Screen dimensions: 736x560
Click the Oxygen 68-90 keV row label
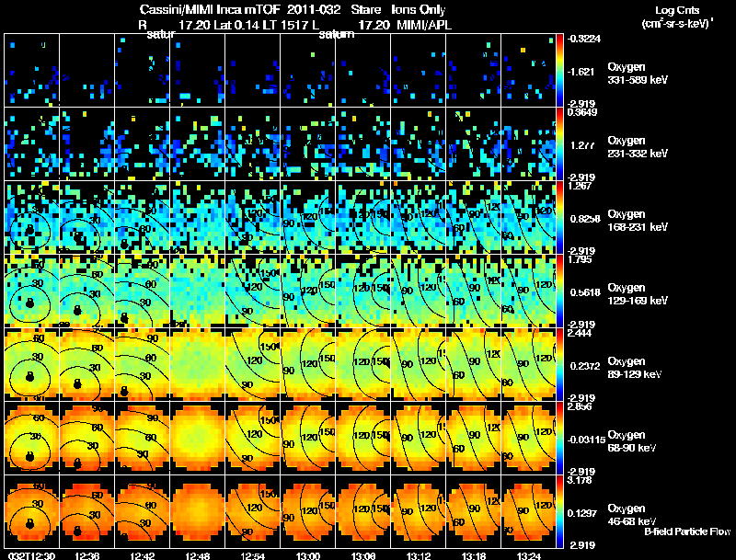coord(631,440)
